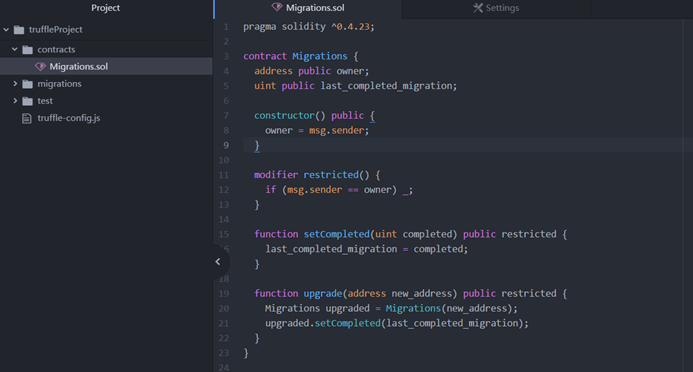
Task: Collapse the contracts folder chevron
Action: click(x=15, y=49)
